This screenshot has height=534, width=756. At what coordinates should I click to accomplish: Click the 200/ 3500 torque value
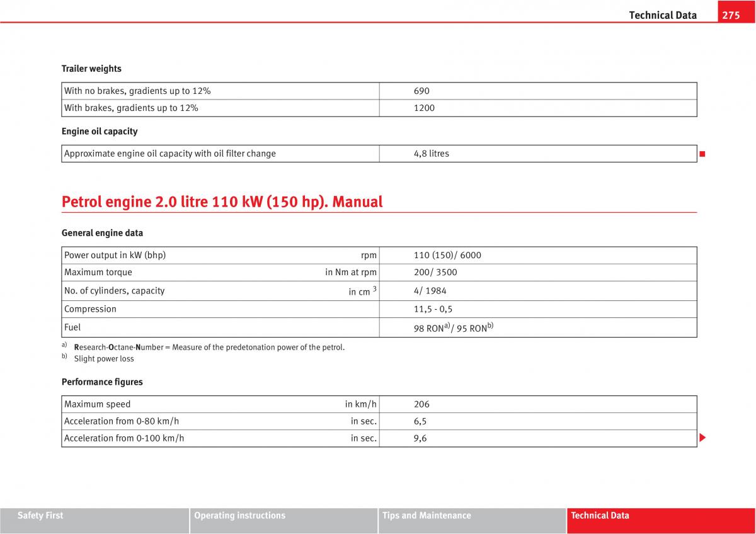pyautogui.click(x=435, y=273)
